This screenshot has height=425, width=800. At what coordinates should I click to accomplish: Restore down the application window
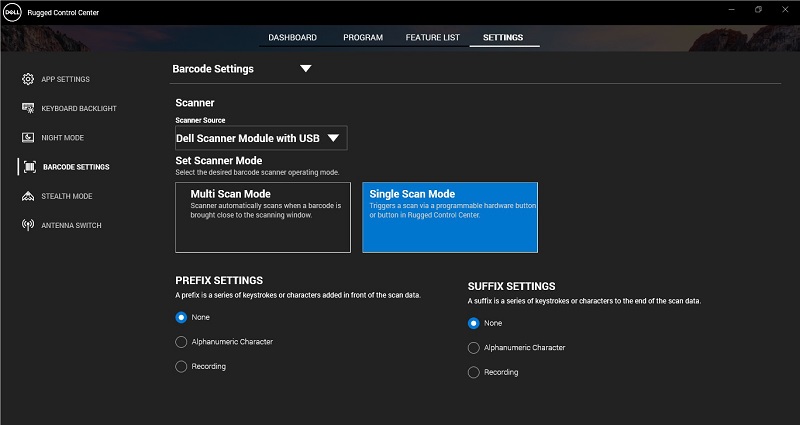coord(758,10)
